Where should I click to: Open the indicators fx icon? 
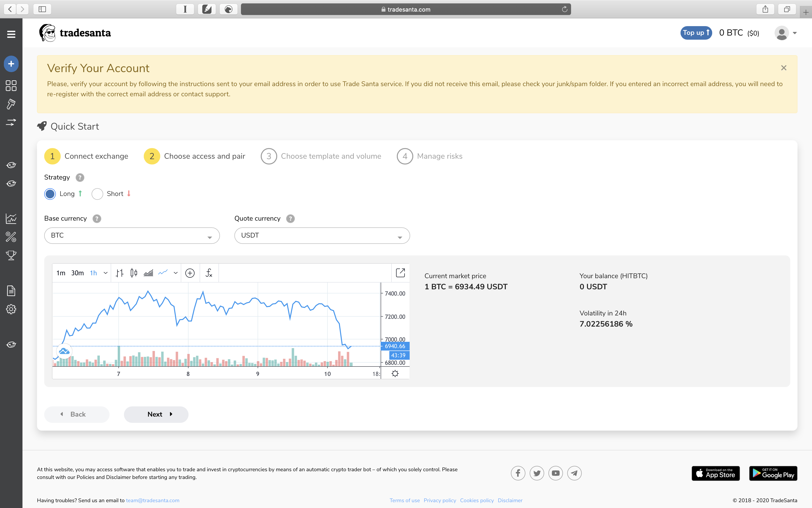pos(209,273)
